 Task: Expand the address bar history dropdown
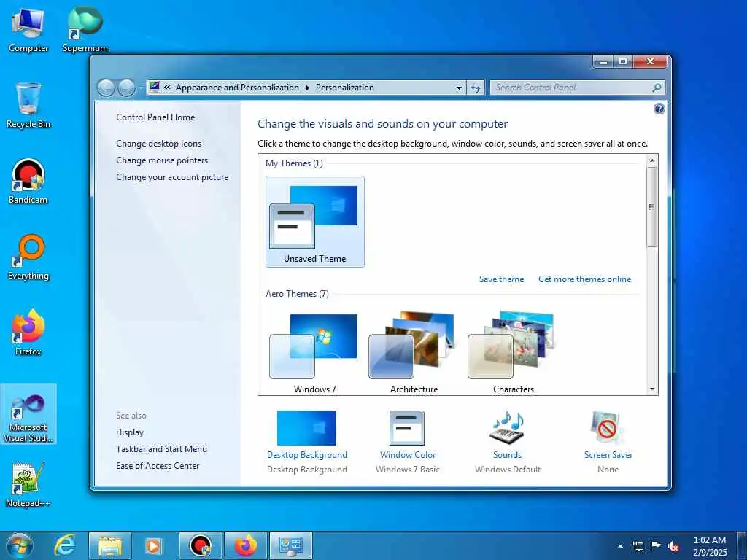coord(459,87)
